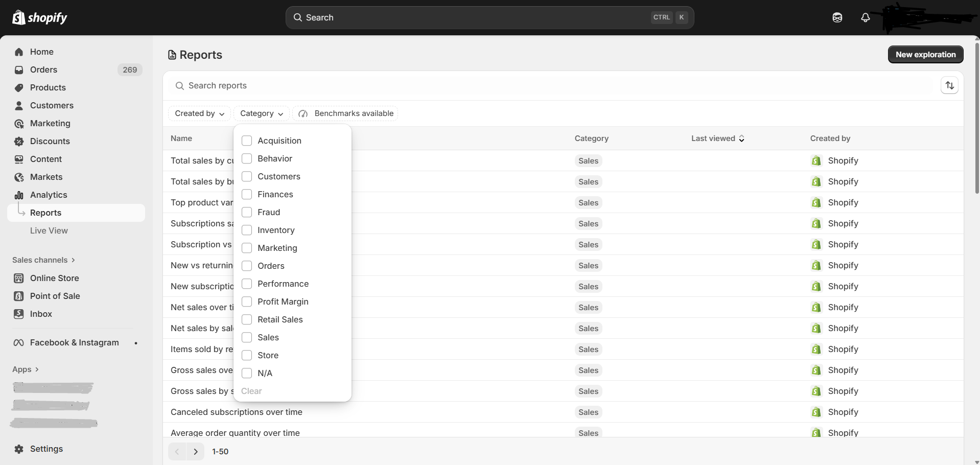Click the page vertical scrollbar
Viewport: 980px width, 465px height.
point(977,118)
